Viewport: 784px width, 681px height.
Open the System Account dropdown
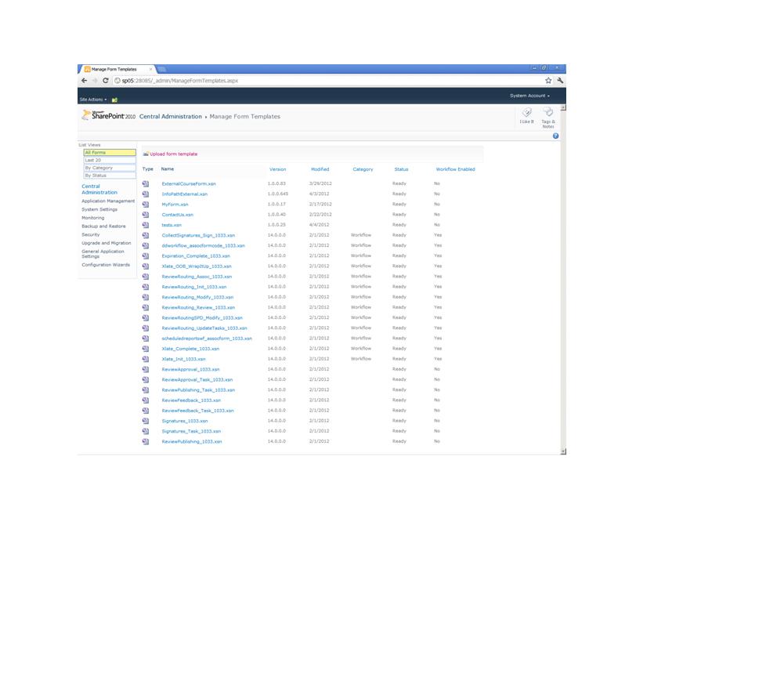point(529,96)
